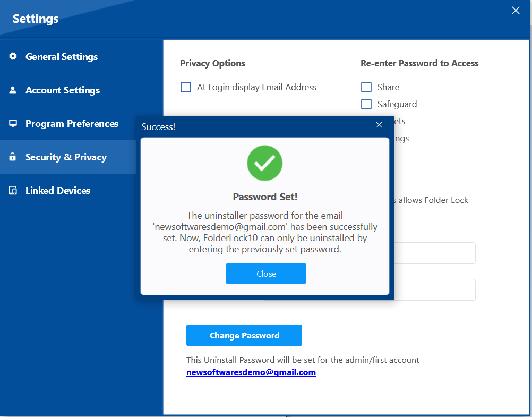Click the uninstaller password message text
Screen dimensions: 532x417
[265, 232]
